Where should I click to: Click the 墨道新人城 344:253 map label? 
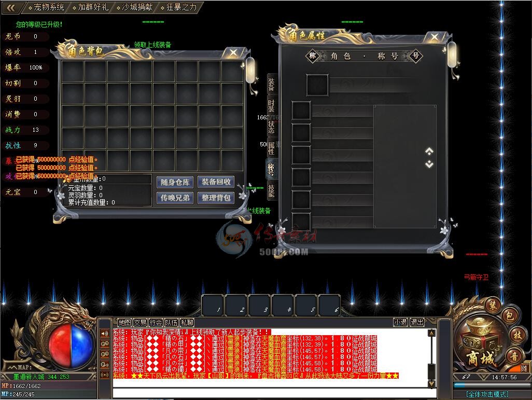41,377
